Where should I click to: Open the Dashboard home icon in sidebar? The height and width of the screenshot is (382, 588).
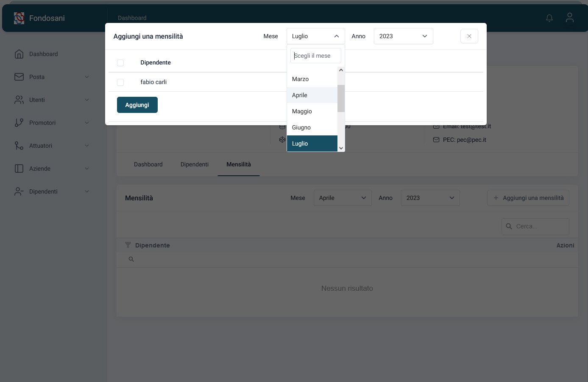tap(19, 54)
